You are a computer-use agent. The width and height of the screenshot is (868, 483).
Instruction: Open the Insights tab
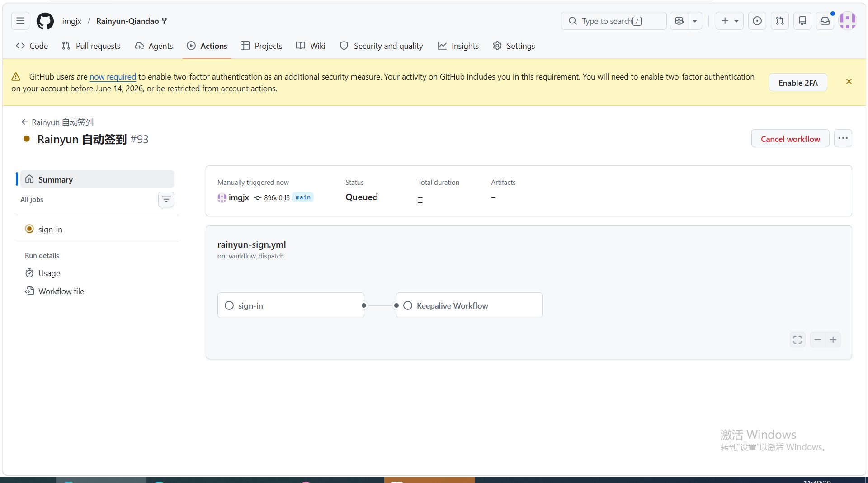coord(458,46)
